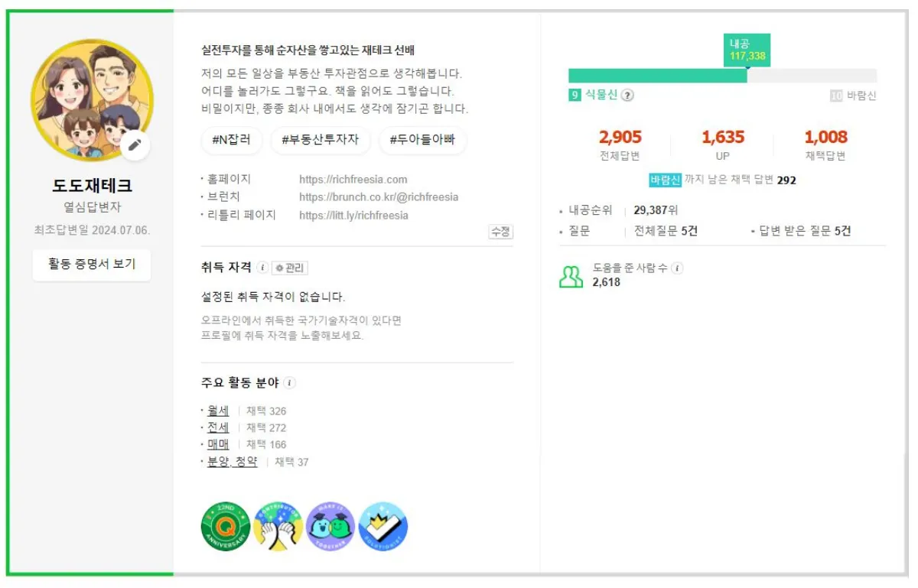The width and height of the screenshot is (918, 588).
Task: Click the 활동 증명서 보기 button
Action: click(x=91, y=265)
